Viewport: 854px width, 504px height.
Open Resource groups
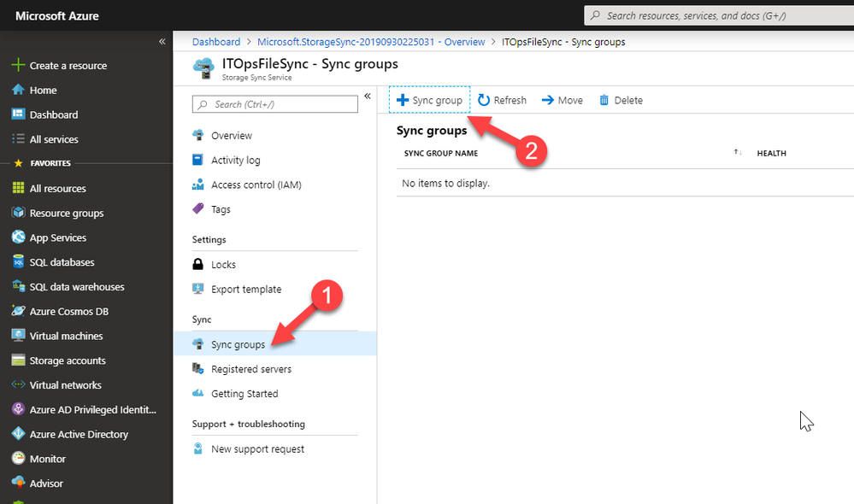coord(66,213)
